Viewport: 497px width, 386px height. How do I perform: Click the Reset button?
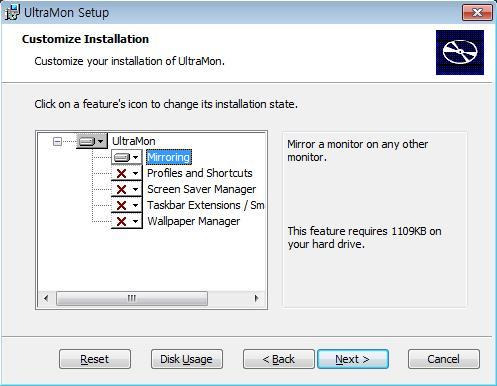point(95,359)
